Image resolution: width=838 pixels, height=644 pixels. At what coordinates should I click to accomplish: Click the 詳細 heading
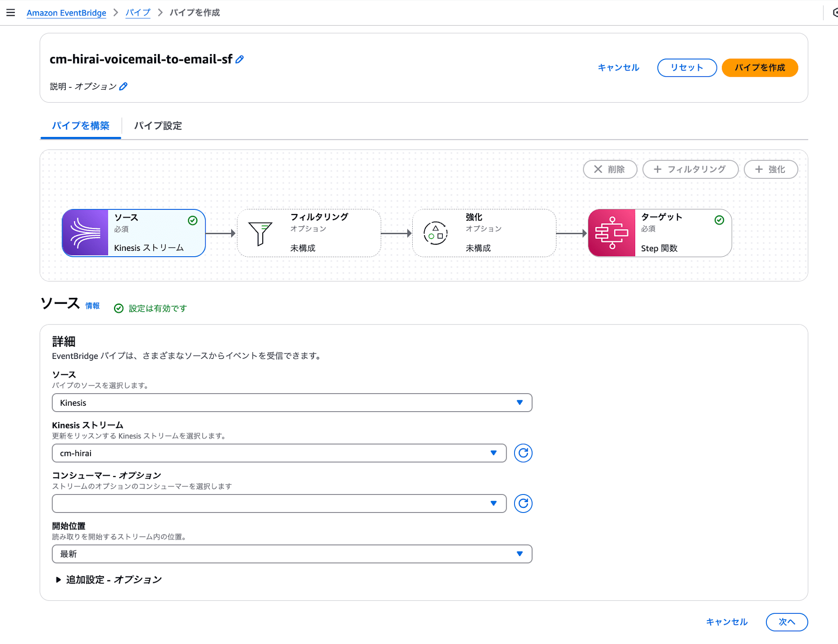64,342
